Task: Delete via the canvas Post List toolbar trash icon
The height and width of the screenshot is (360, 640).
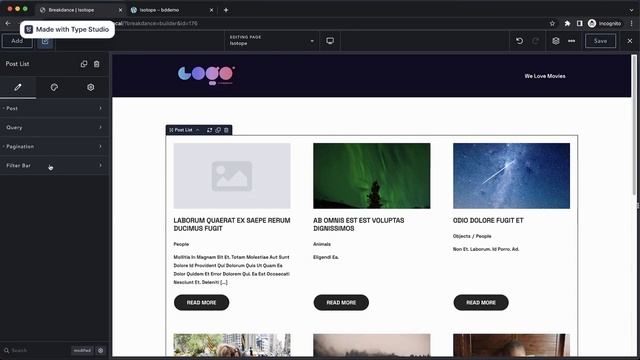Action: click(227, 130)
